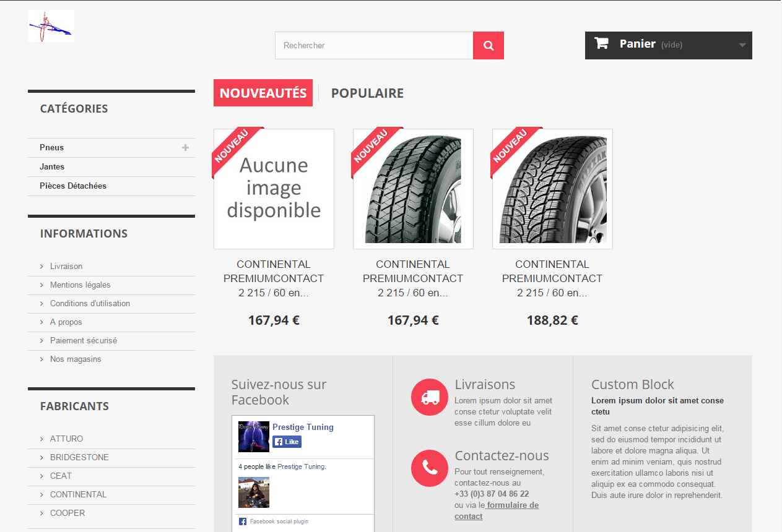
Task: Click the phone number +33 (0)3 87 04 86 22
Action: (492, 494)
